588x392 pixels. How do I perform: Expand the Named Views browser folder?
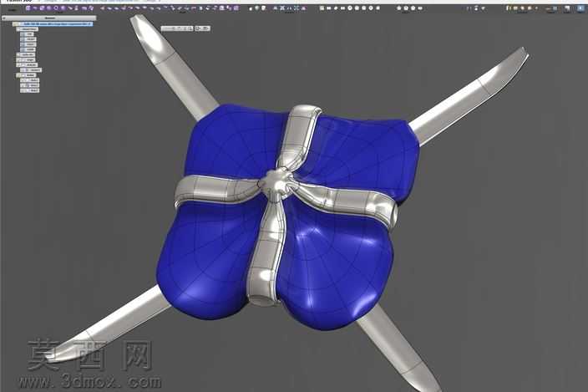[x=28, y=29]
